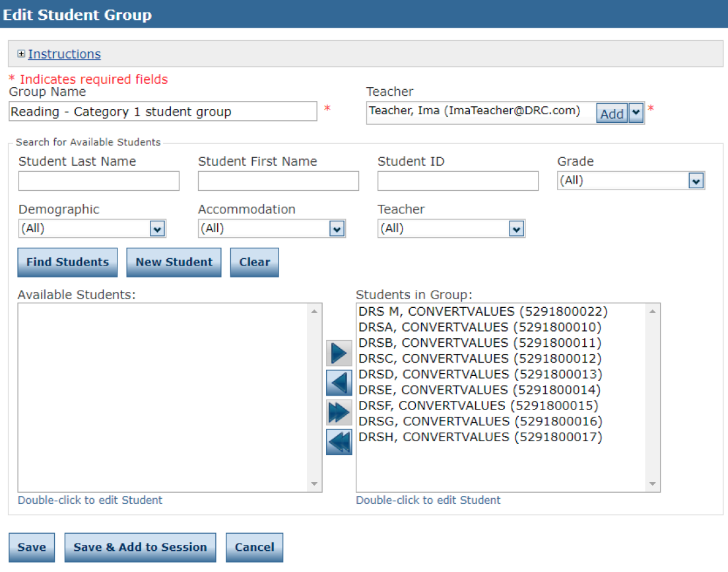This screenshot has width=728, height=572.
Task: Click the plus icon beside Instructions
Action: pos(22,54)
